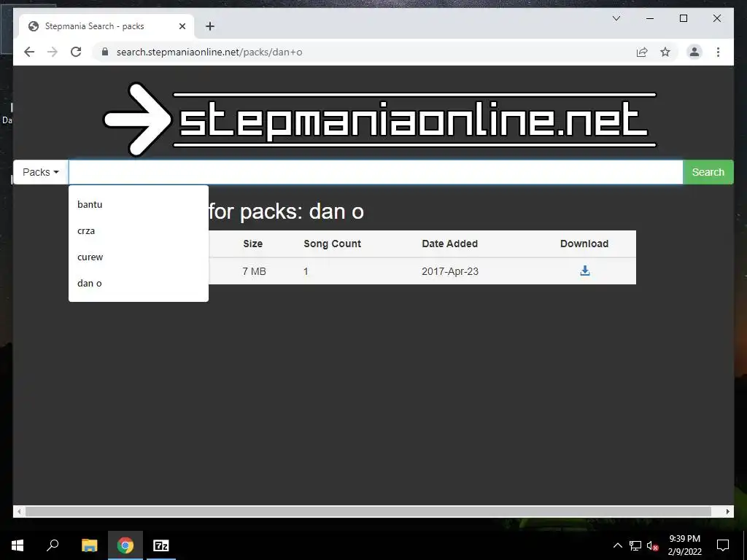Sort by the Date Added column header
747x560 pixels.
pyautogui.click(x=449, y=244)
